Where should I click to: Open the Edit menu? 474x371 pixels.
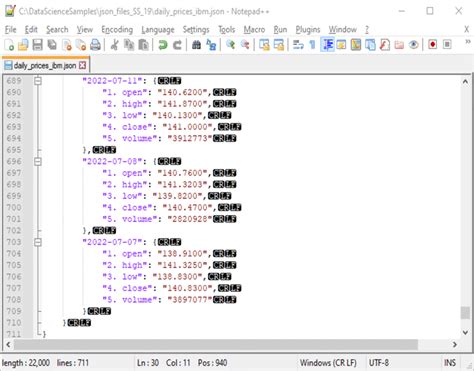pyautogui.click(x=31, y=30)
